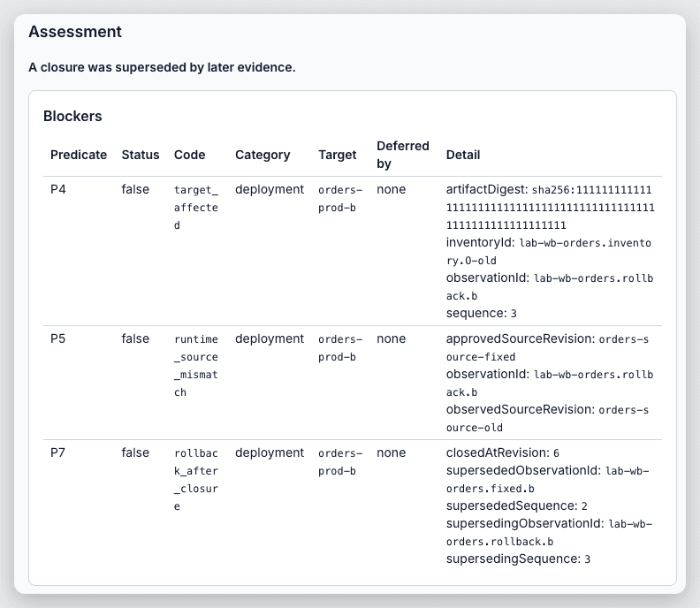Click the orders-prod-b target in row P5
700x608 pixels.
click(340, 348)
